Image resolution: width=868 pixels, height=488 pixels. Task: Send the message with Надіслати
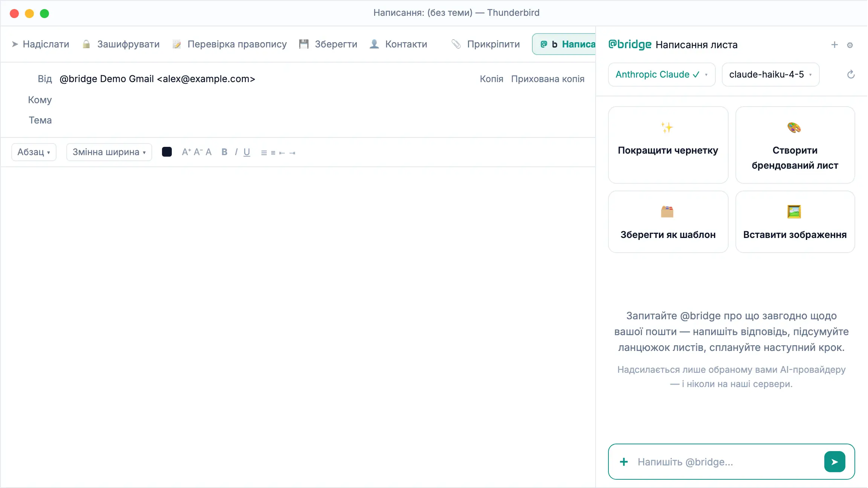(x=40, y=44)
